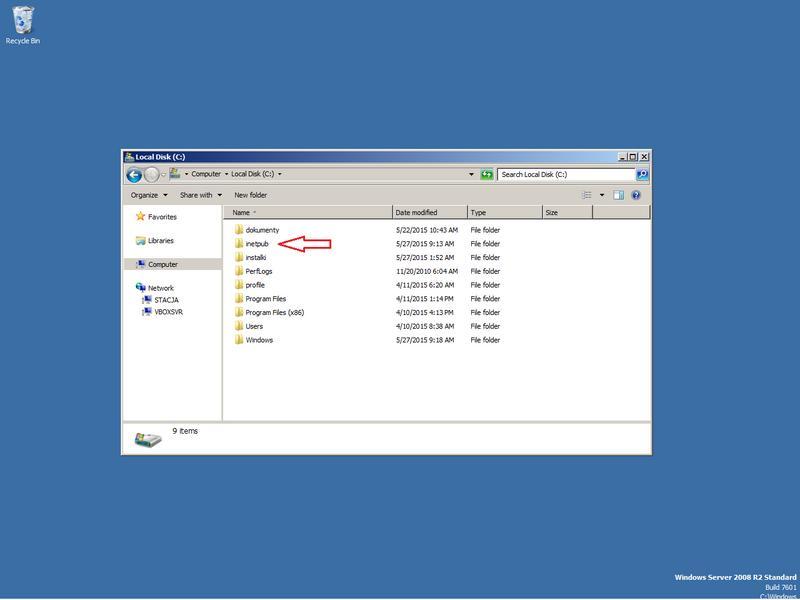This screenshot has height=600, width=800.
Task: Select Favorites in the navigation pane
Action: tap(162, 217)
